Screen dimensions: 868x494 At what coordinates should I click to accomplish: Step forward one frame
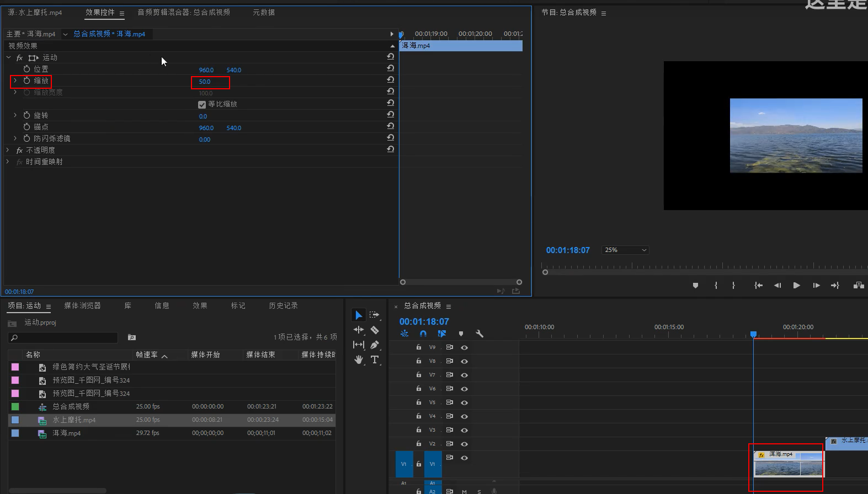816,285
